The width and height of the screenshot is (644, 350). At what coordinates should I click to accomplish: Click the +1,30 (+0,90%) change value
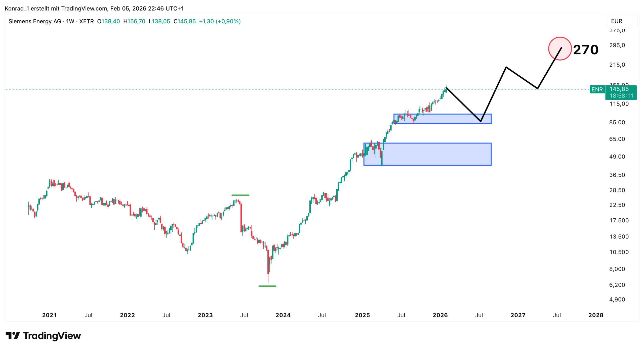click(x=220, y=21)
